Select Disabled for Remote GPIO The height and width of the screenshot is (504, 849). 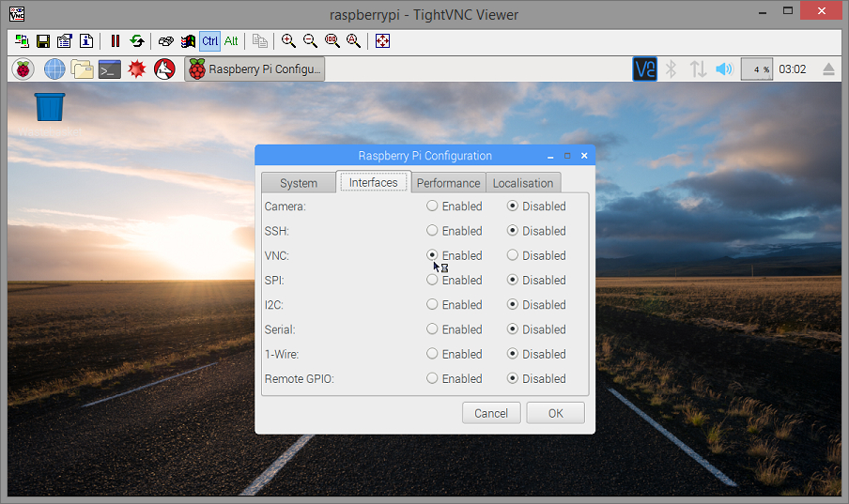click(536, 378)
